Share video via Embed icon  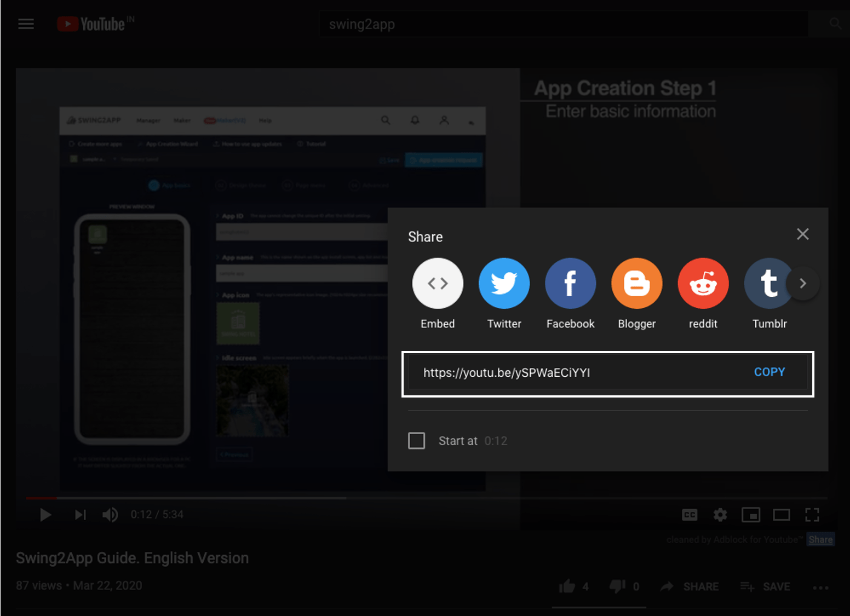[438, 284]
